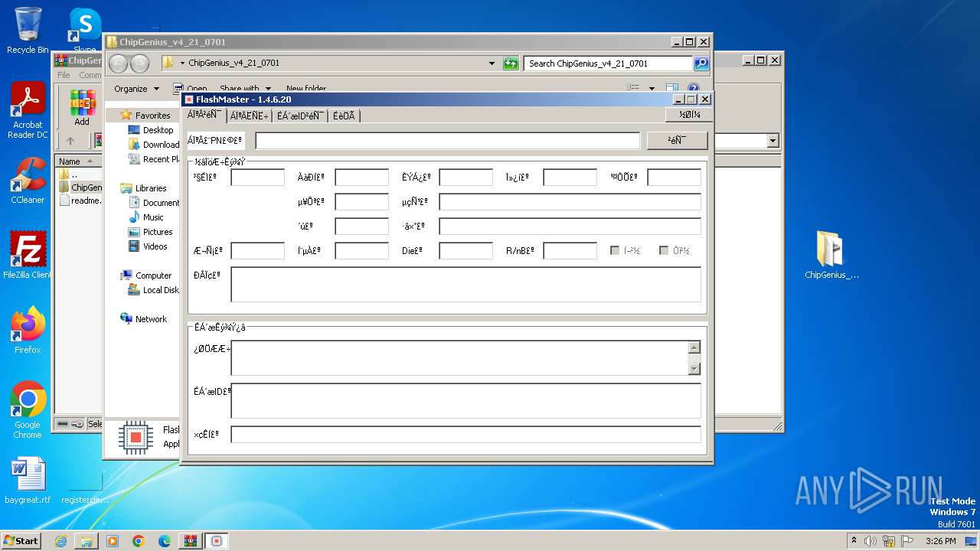Viewport: 980px width, 551px height.
Task: Click the R/nB input field
Action: [570, 251]
